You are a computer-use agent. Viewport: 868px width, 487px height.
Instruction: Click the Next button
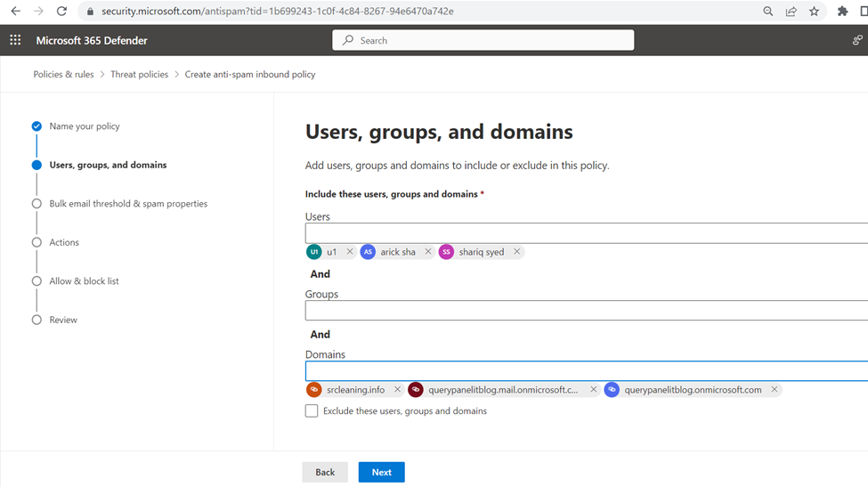click(x=381, y=472)
